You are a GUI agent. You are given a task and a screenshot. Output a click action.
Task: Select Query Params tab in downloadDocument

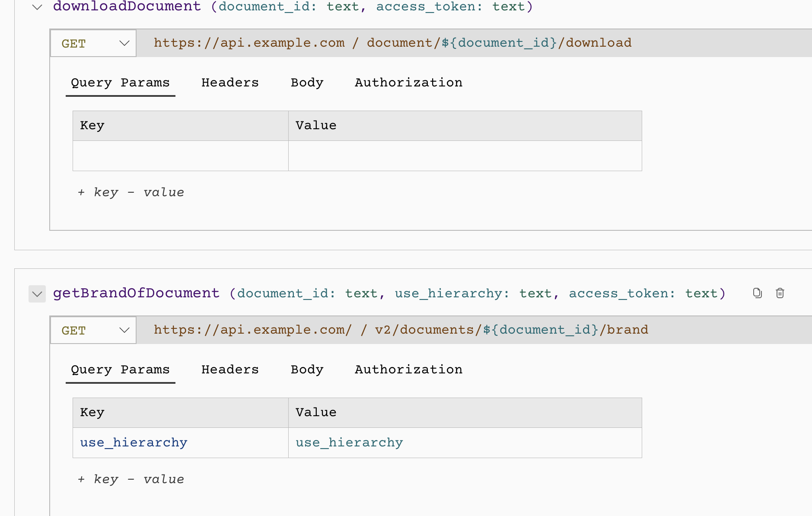pos(120,83)
